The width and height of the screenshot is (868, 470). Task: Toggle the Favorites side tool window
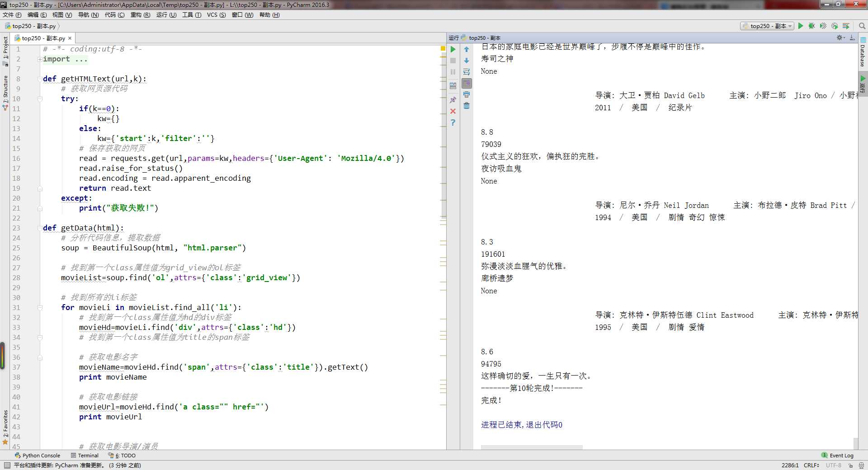pos(5,427)
